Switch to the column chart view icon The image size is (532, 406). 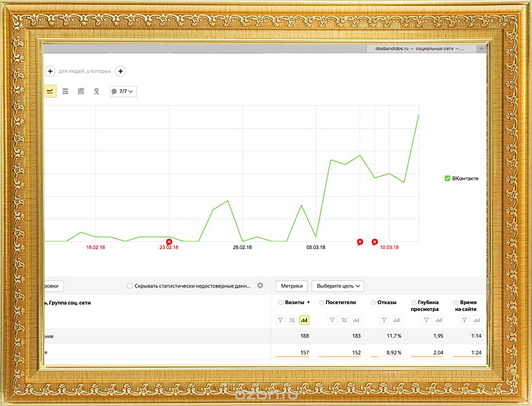click(81, 91)
